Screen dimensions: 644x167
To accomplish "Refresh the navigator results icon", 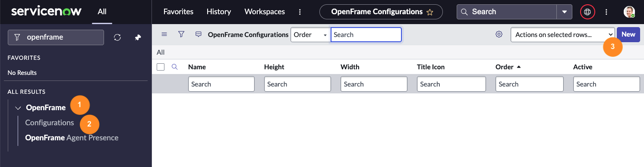I will tap(117, 37).
